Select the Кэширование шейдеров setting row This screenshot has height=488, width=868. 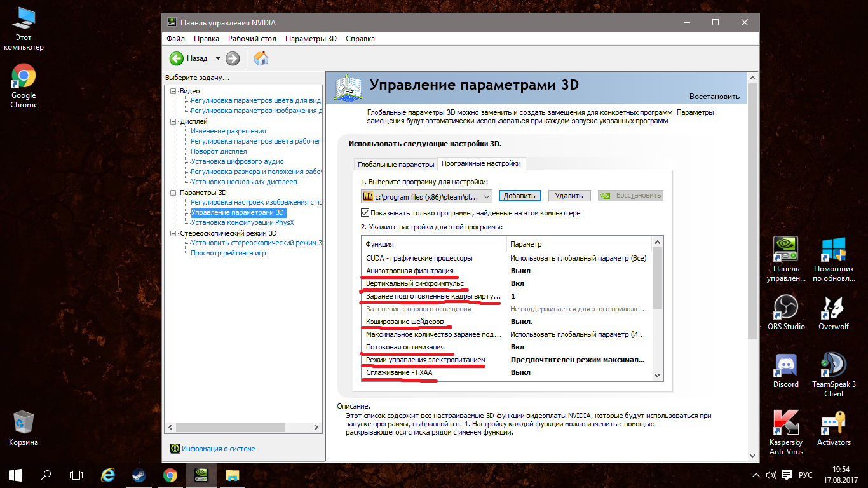tap(506, 322)
